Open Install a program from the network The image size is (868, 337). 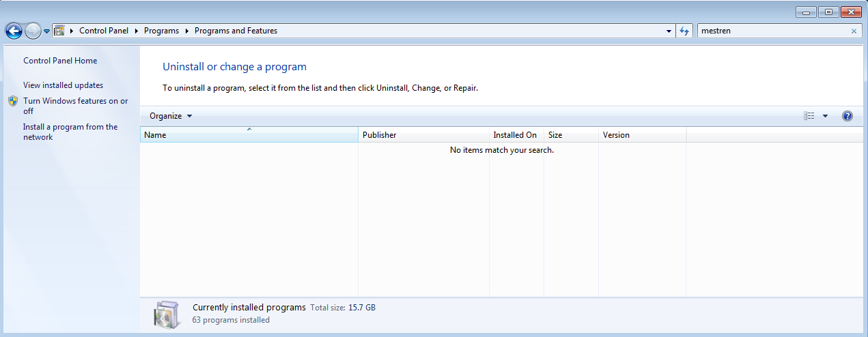click(x=70, y=132)
